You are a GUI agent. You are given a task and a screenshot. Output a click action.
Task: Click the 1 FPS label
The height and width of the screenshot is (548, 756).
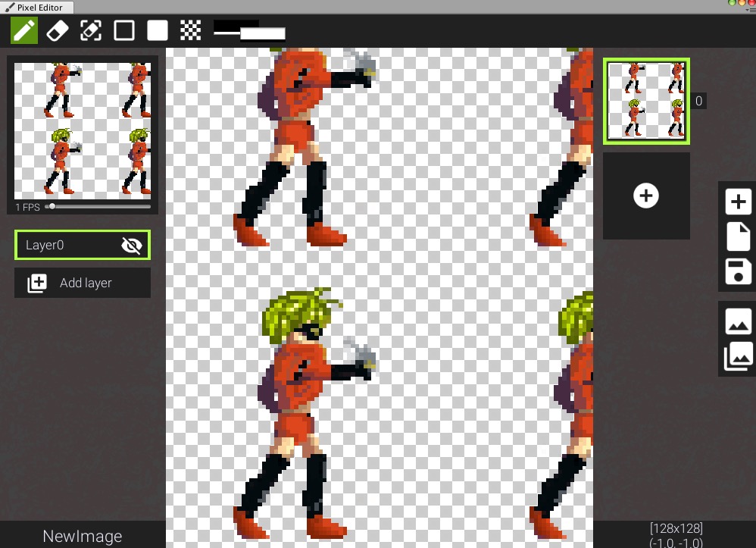[27, 208]
